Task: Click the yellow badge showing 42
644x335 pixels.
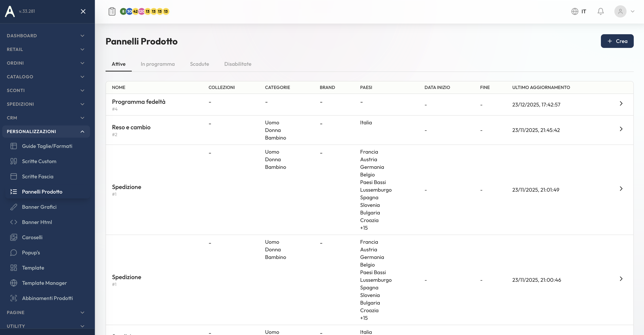Action: pyautogui.click(x=135, y=11)
